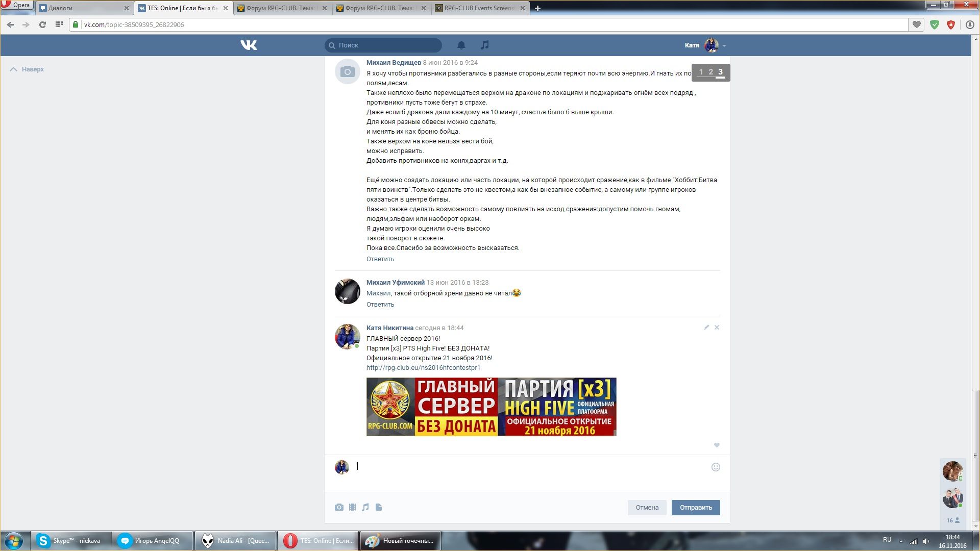Screen dimensions: 980x551
Task: Go back with browser back arrow
Action: coord(10,24)
